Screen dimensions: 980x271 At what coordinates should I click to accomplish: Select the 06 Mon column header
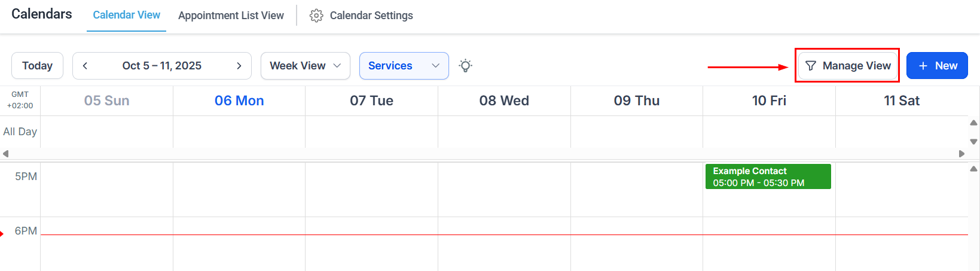coord(239,101)
